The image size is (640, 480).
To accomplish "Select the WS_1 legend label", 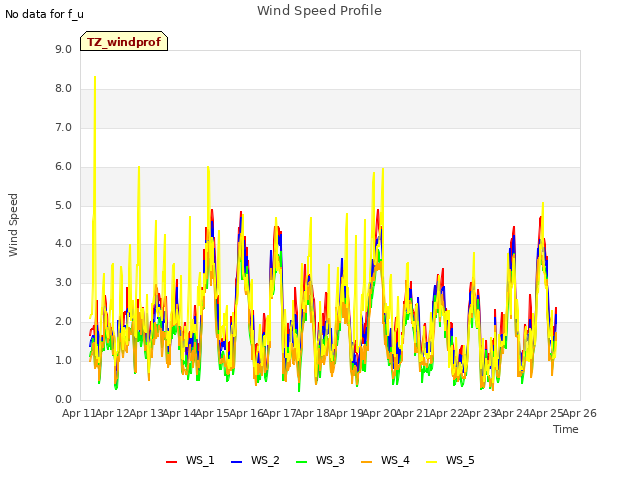I will (200, 460).
